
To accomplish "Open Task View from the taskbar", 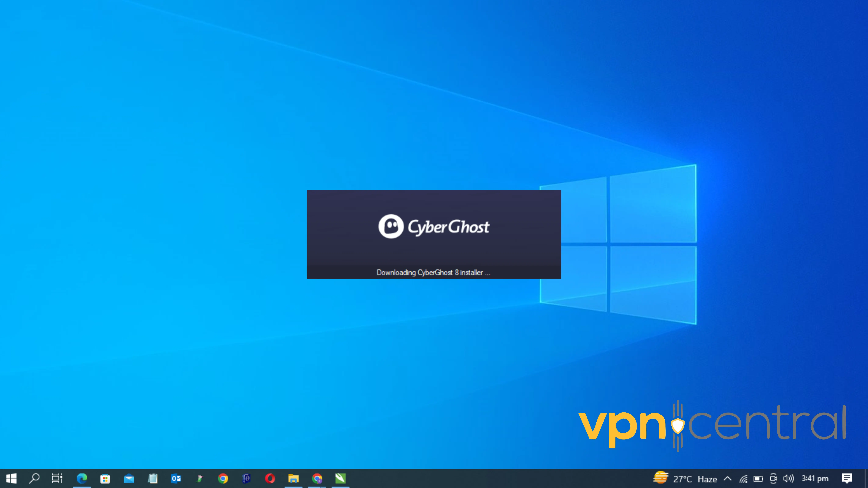I will coord(57,478).
